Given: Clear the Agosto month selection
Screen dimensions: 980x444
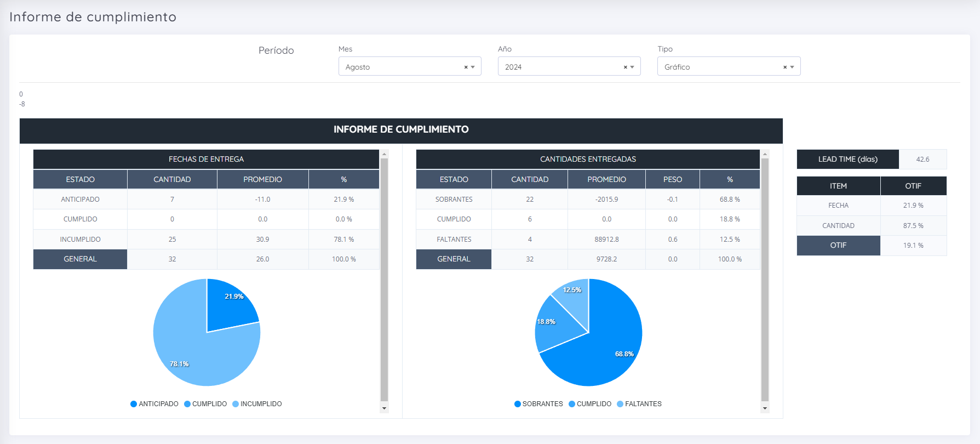Looking at the screenshot, I should coord(466,67).
